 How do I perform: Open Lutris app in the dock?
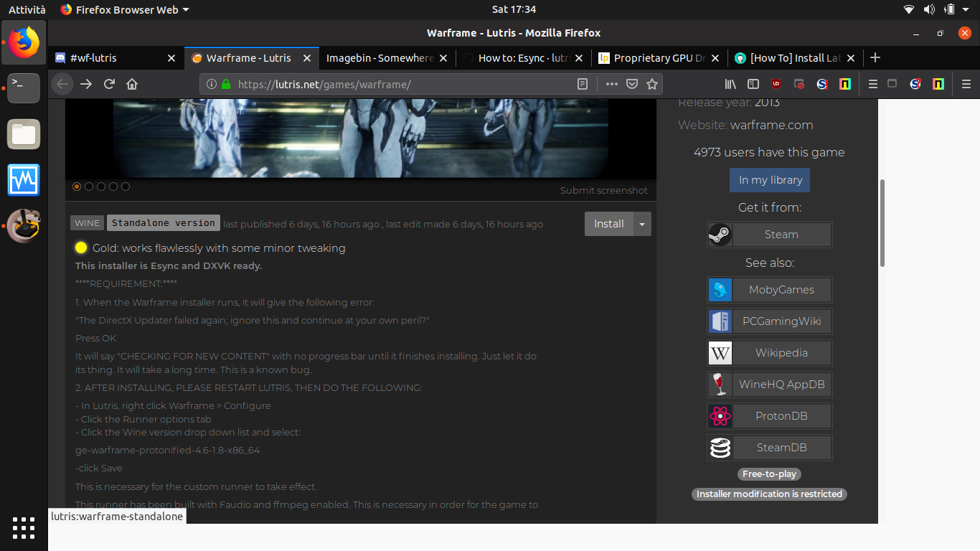click(x=24, y=226)
